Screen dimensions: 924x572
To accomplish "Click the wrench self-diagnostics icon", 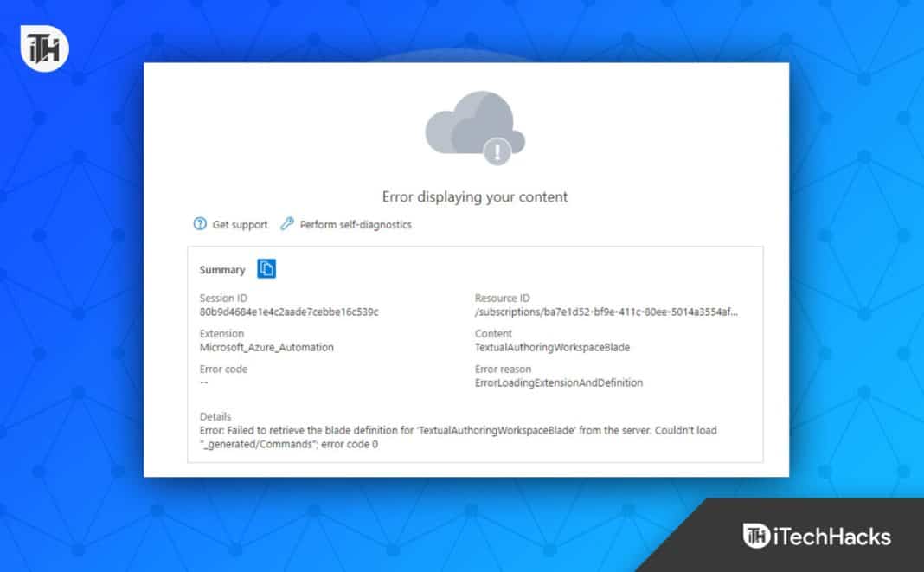I will pyautogui.click(x=287, y=224).
